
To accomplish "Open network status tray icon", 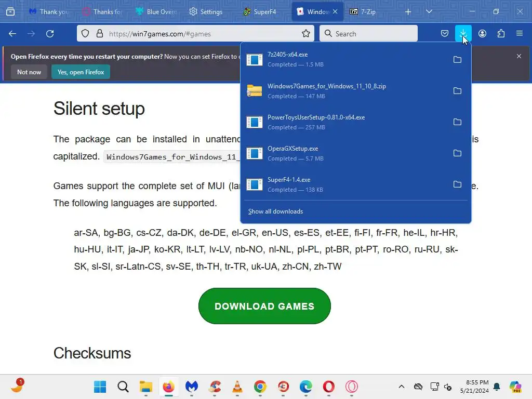I will point(434,387).
